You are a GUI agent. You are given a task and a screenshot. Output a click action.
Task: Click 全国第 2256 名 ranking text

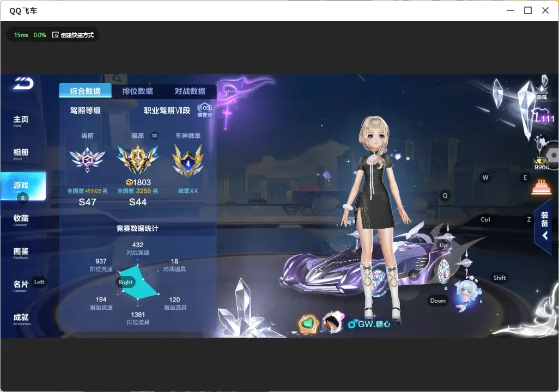pyautogui.click(x=138, y=191)
